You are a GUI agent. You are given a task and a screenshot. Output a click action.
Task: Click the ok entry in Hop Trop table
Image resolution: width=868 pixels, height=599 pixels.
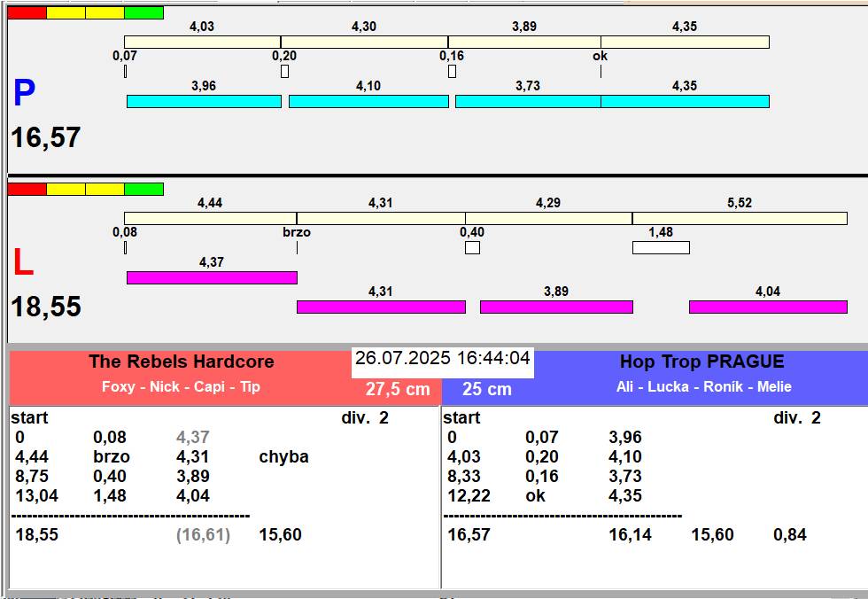pos(535,495)
